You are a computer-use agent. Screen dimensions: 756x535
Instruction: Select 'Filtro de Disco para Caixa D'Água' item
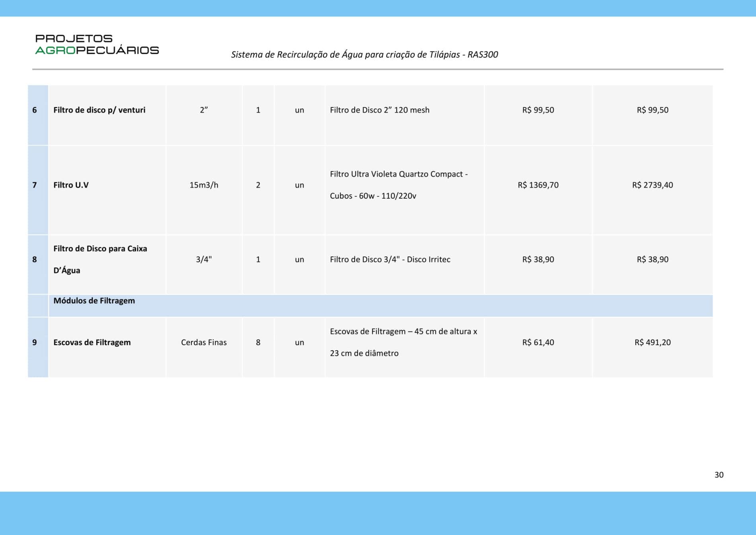pyautogui.click(x=100, y=259)
